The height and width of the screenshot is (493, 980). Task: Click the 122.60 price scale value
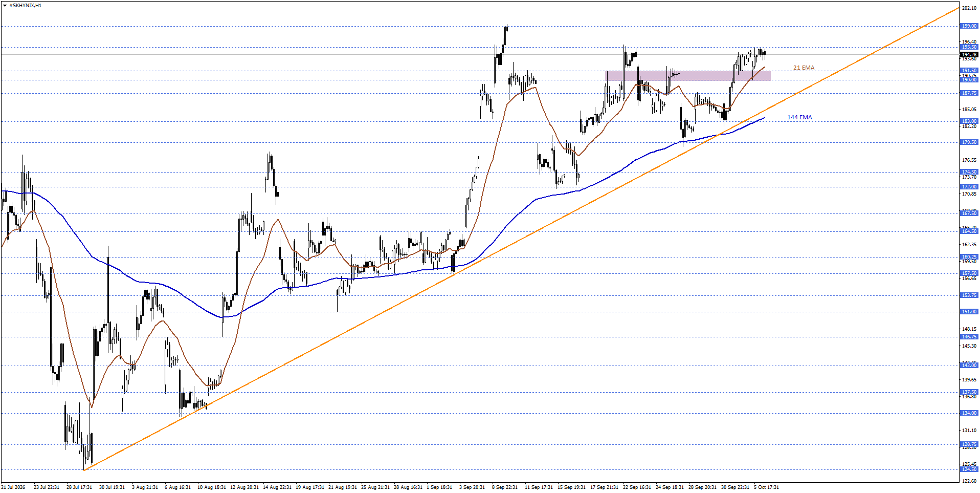[x=969, y=481]
